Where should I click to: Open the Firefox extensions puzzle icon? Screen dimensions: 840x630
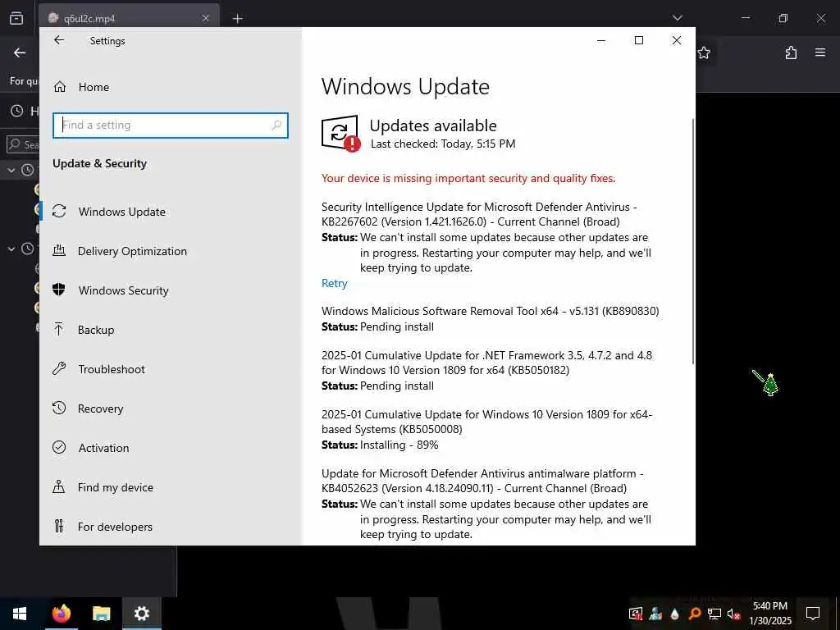(791, 52)
